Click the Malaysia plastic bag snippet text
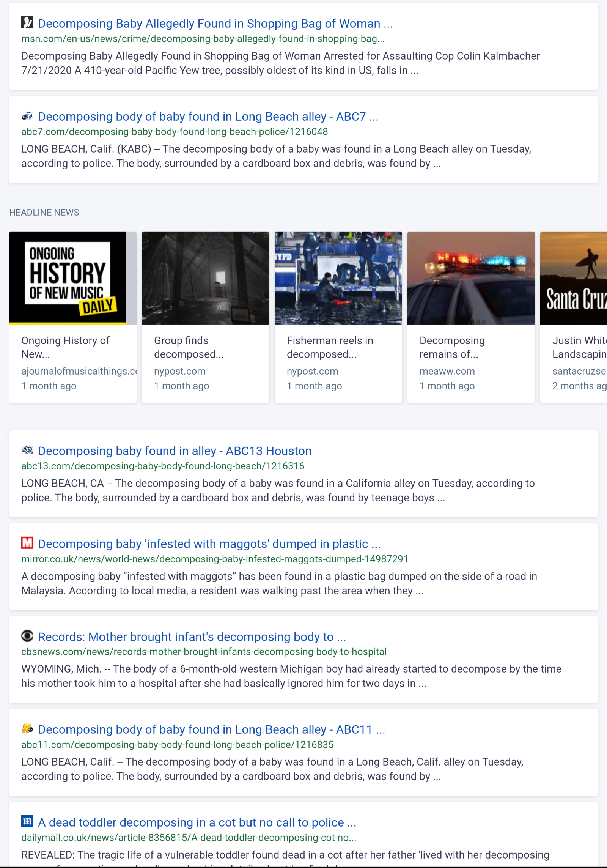The height and width of the screenshot is (868, 607). pos(279,584)
